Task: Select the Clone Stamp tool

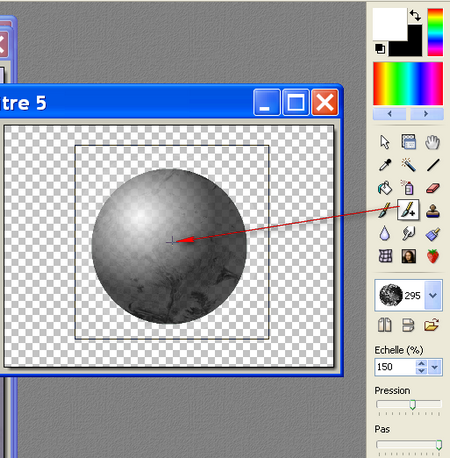Action: coord(433,211)
